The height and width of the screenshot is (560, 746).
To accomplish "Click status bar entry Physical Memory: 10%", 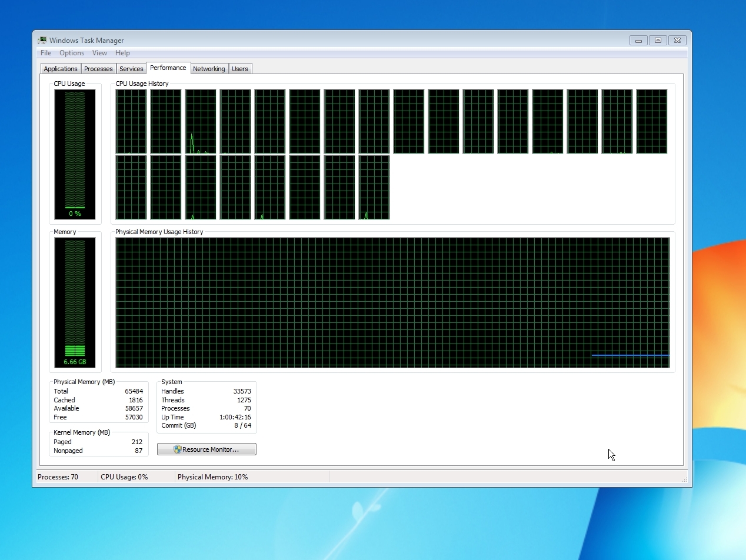I will [x=213, y=477].
